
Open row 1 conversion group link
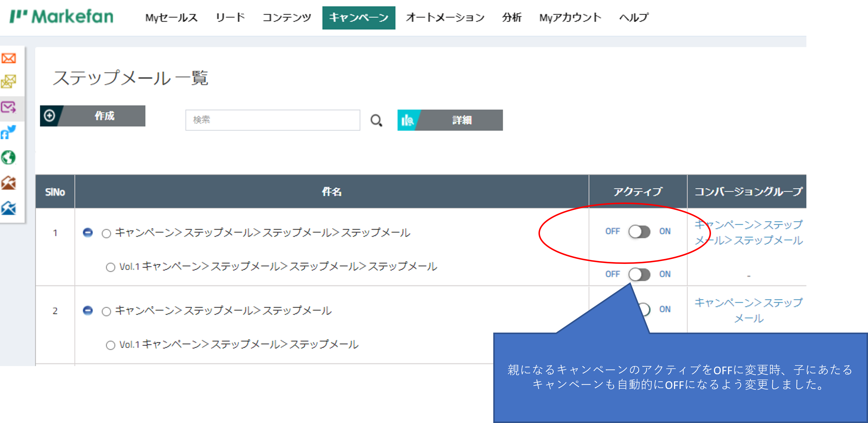point(748,232)
